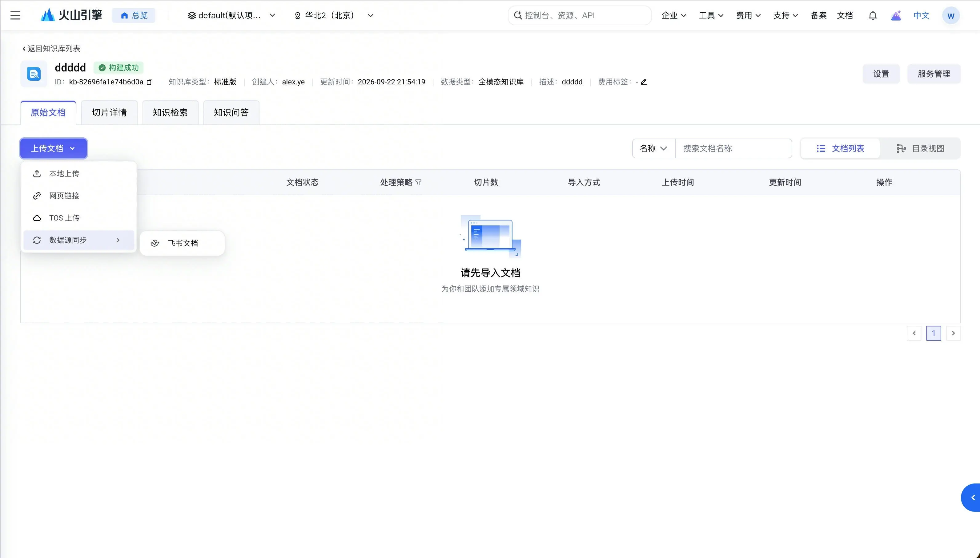The height and width of the screenshot is (558, 980).
Task: Click the Volcano Engine logo
Action: [72, 15]
